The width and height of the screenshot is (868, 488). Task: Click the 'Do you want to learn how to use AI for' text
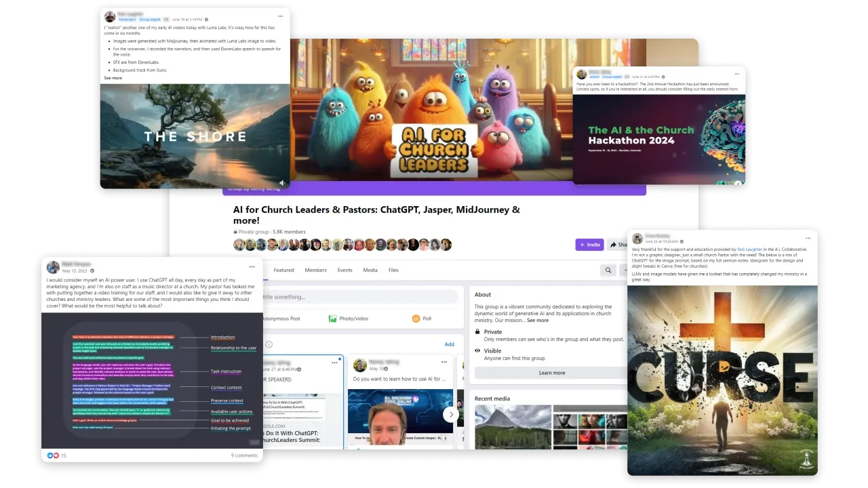tap(399, 379)
